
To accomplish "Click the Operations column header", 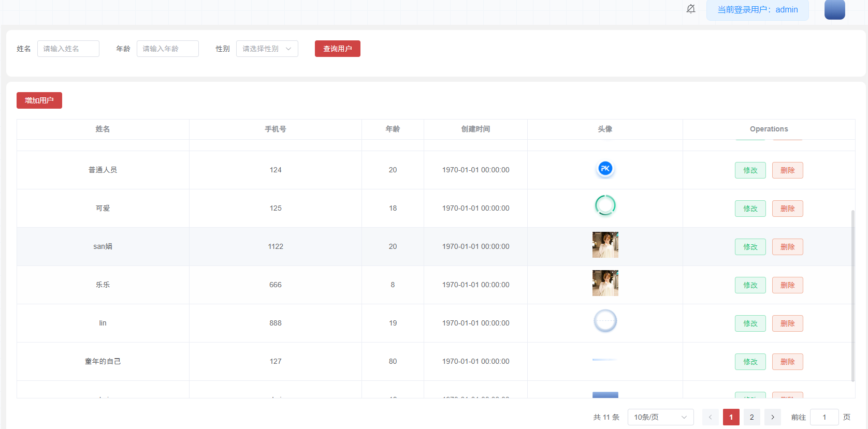I will [769, 129].
